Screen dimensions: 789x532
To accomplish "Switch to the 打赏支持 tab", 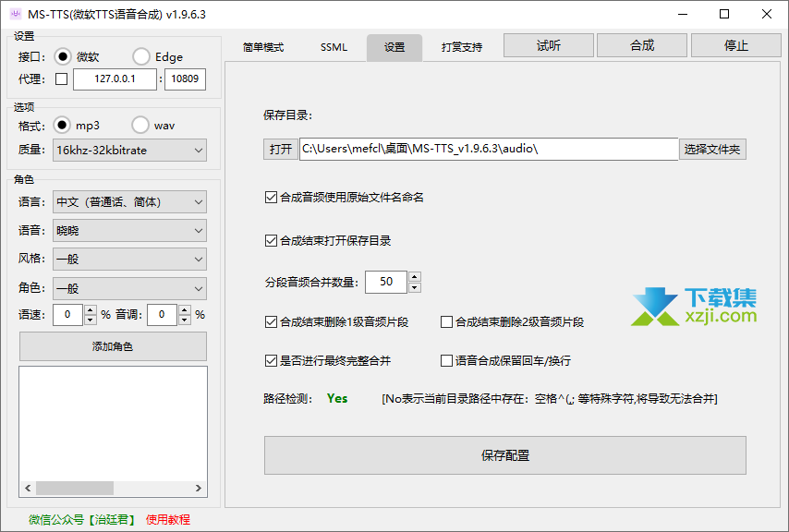I will pos(461,47).
